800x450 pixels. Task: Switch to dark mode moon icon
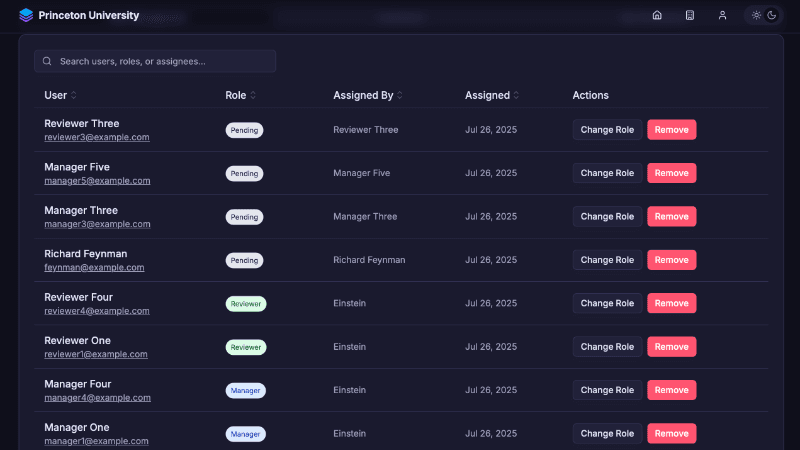pyautogui.click(x=772, y=15)
